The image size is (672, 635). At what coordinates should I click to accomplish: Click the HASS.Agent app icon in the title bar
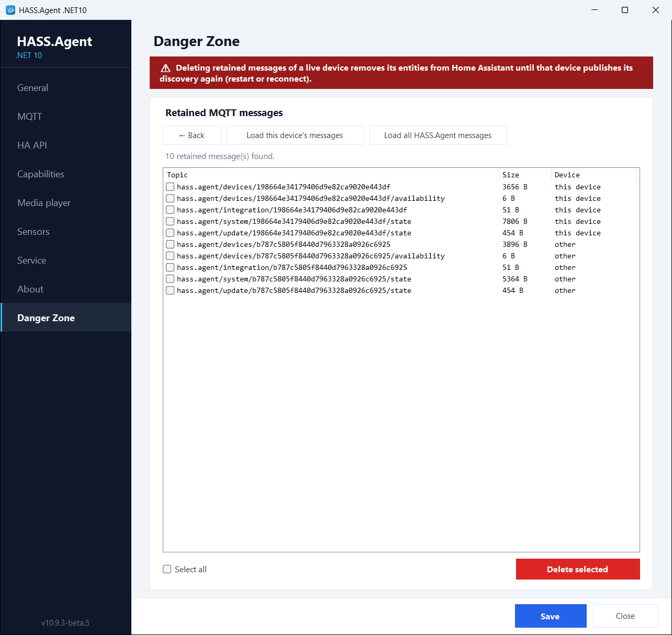click(x=10, y=10)
